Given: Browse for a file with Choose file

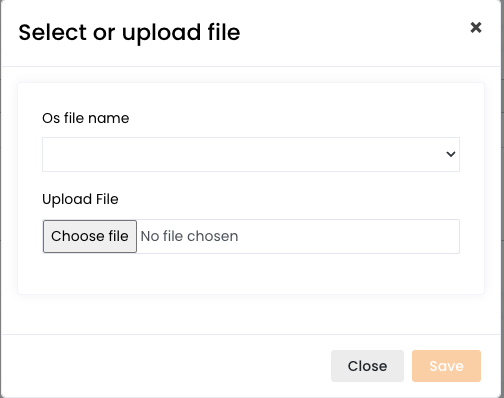Looking at the screenshot, I should pyautogui.click(x=90, y=236).
